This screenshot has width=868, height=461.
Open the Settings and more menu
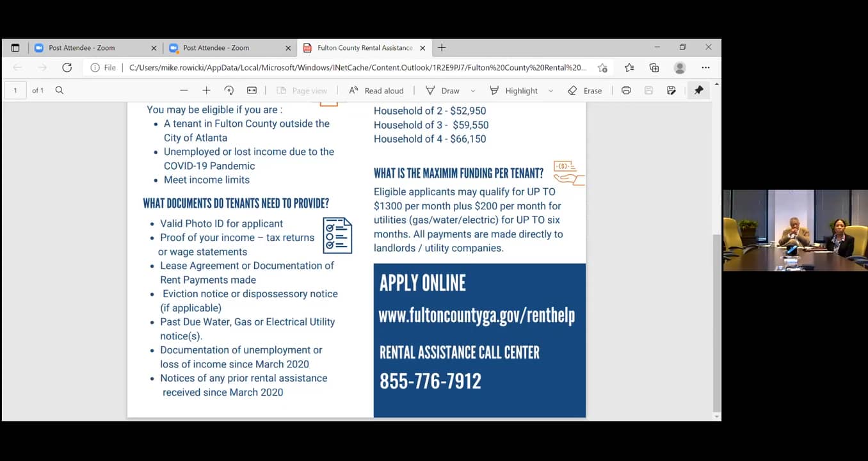point(705,67)
